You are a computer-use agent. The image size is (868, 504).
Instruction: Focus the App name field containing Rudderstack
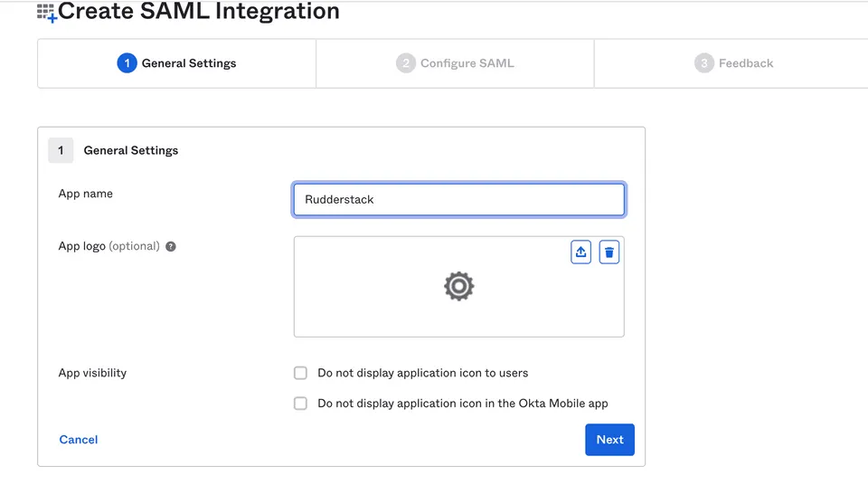coord(459,199)
